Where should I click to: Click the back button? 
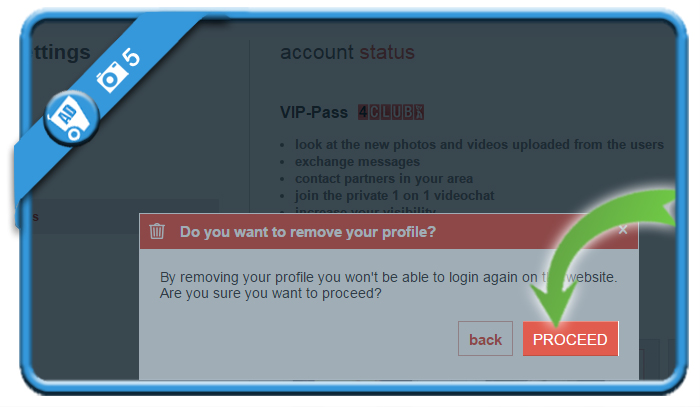click(485, 339)
